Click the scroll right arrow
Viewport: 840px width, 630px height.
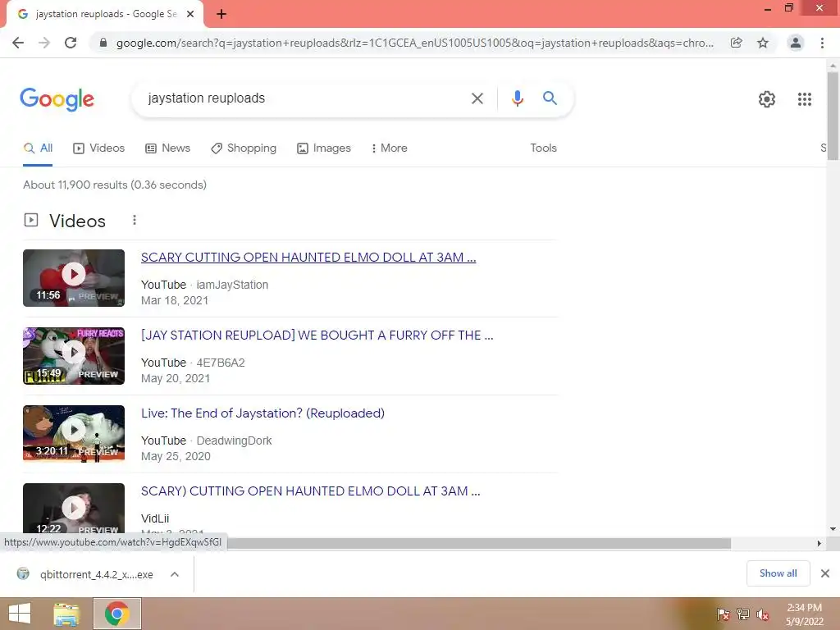click(819, 543)
